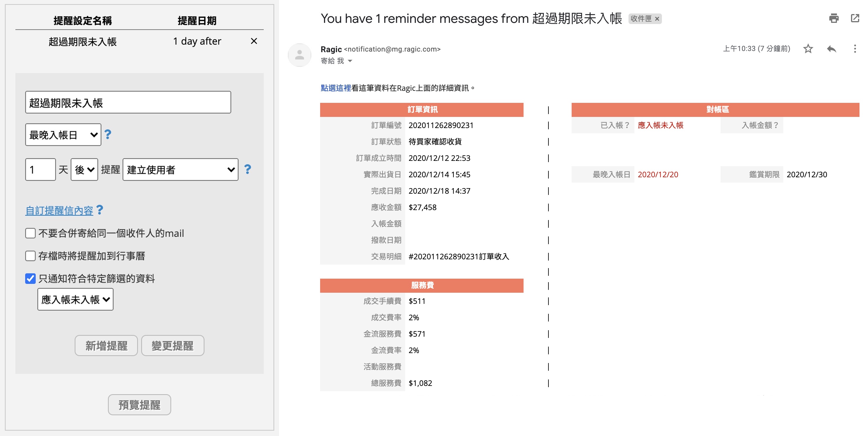
Task: Click total service fee $1,082
Action: pos(420,383)
